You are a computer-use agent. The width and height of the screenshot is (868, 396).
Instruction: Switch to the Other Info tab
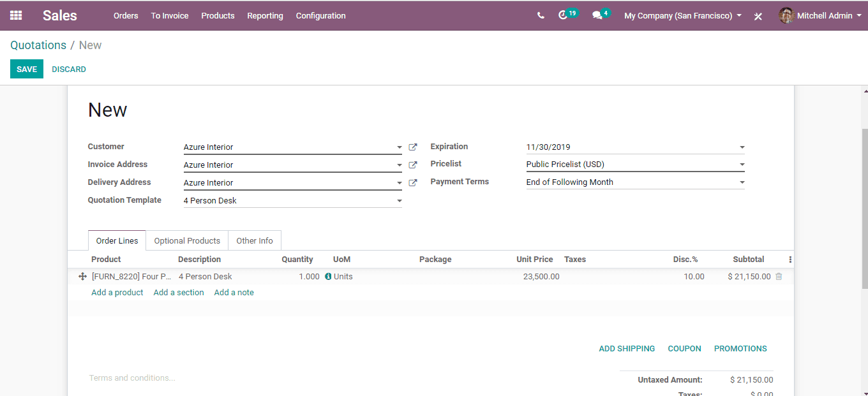(x=254, y=240)
